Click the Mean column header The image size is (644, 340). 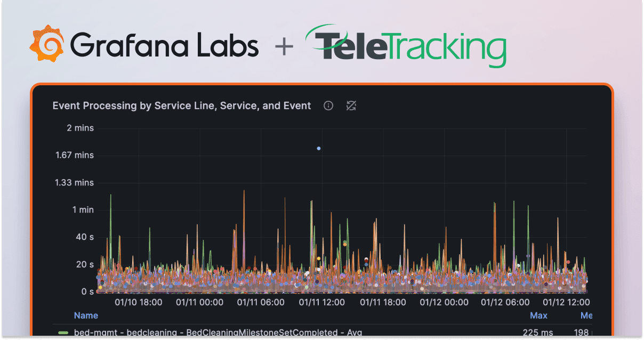[x=586, y=315]
